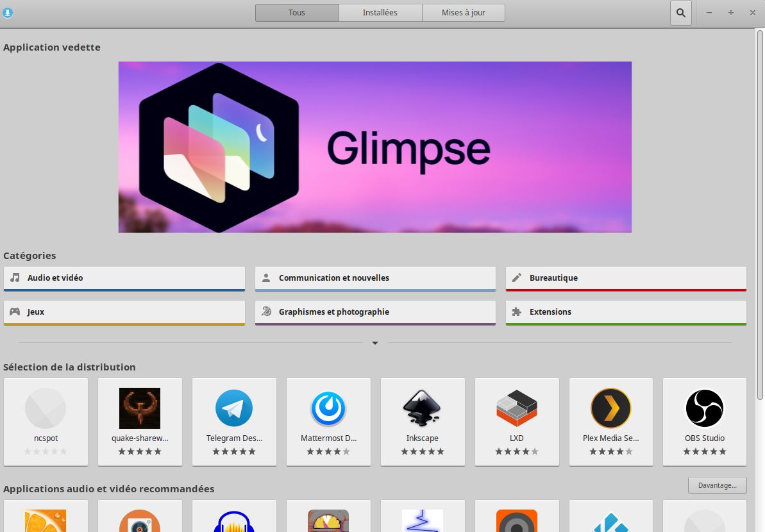This screenshot has width=765, height=532.
Task: Open the Extensions category
Action: coord(626,313)
